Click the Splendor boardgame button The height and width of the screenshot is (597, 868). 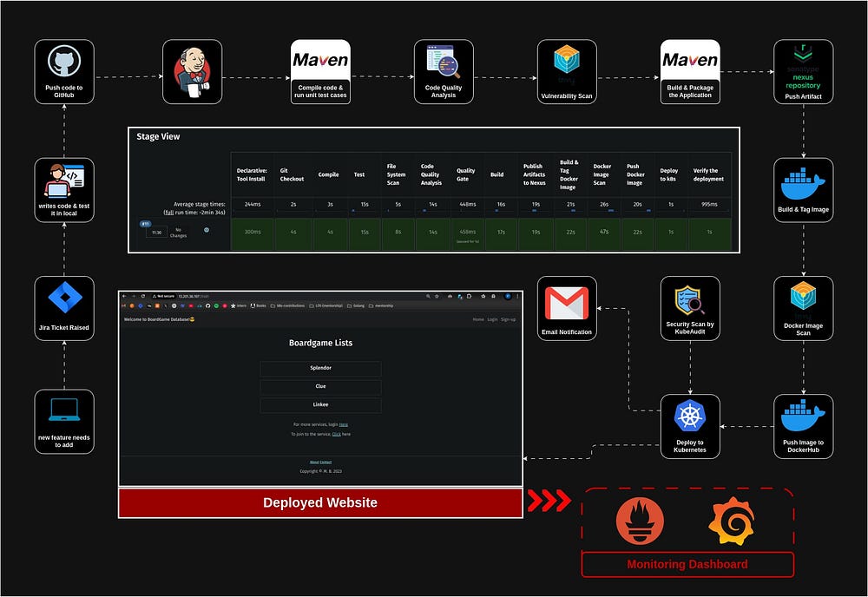320,368
